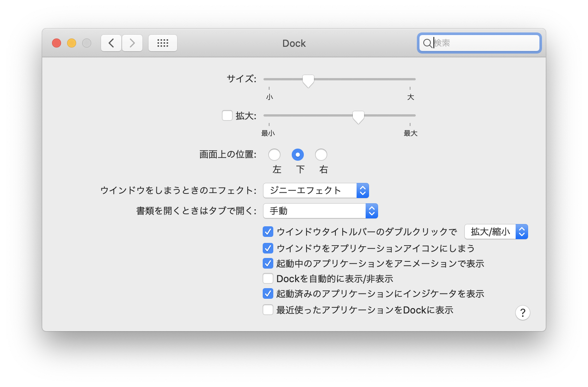Uncheck 起動中のアプリケーションをアニメーションで表示
Viewport: 588px width, 387px height.
point(268,263)
